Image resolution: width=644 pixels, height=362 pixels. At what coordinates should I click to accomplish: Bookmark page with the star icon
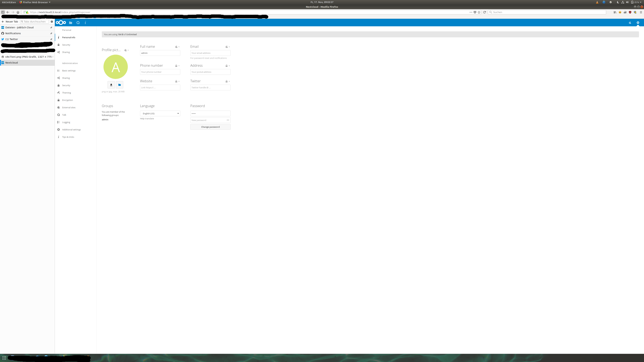[x=479, y=12]
